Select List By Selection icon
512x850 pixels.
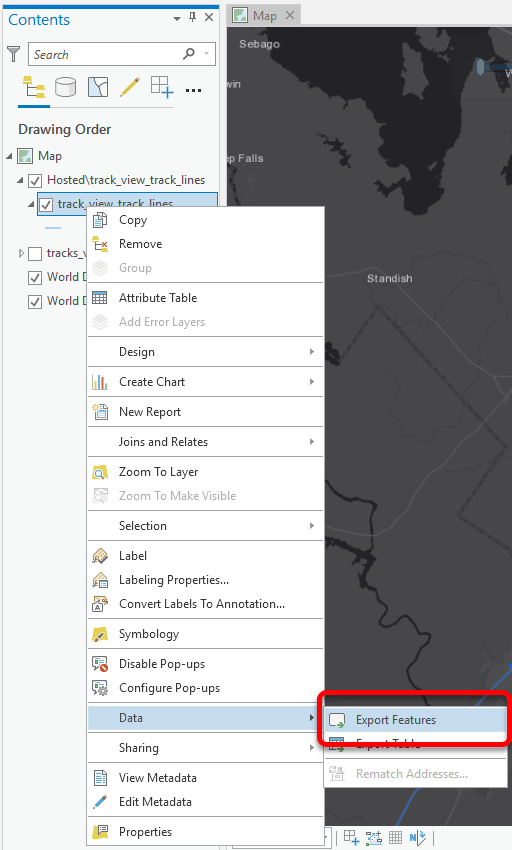98,87
